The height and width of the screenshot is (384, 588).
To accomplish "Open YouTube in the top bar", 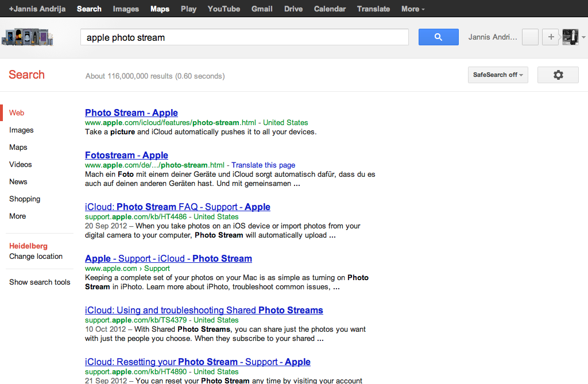I will point(224,9).
